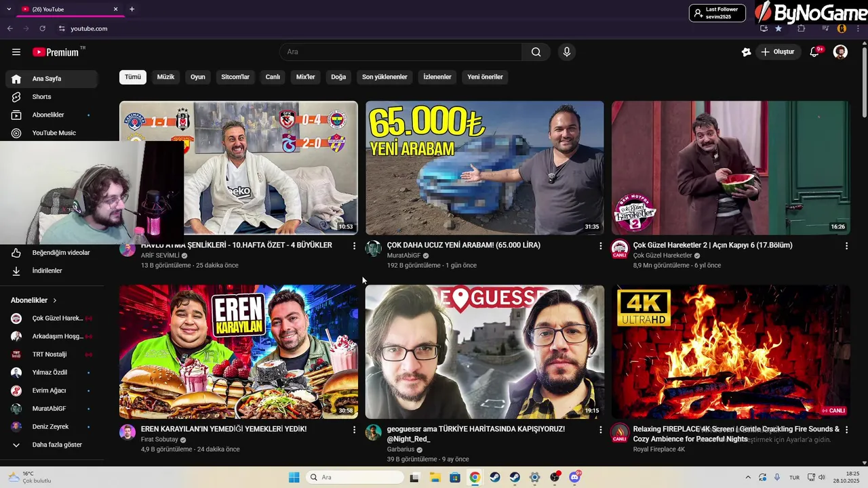Open the Çok Güzel Hareketler subscription
The height and width of the screenshot is (488, 868).
click(x=52, y=319)
